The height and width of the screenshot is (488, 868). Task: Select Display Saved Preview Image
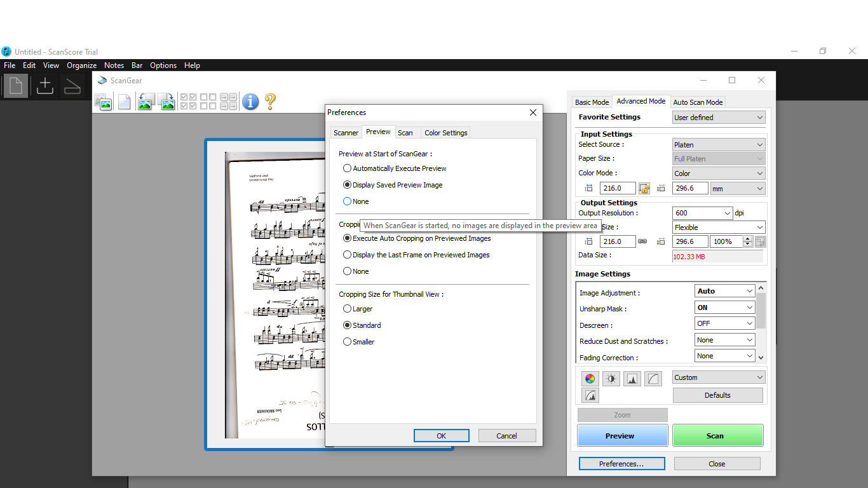coord(393,185)
